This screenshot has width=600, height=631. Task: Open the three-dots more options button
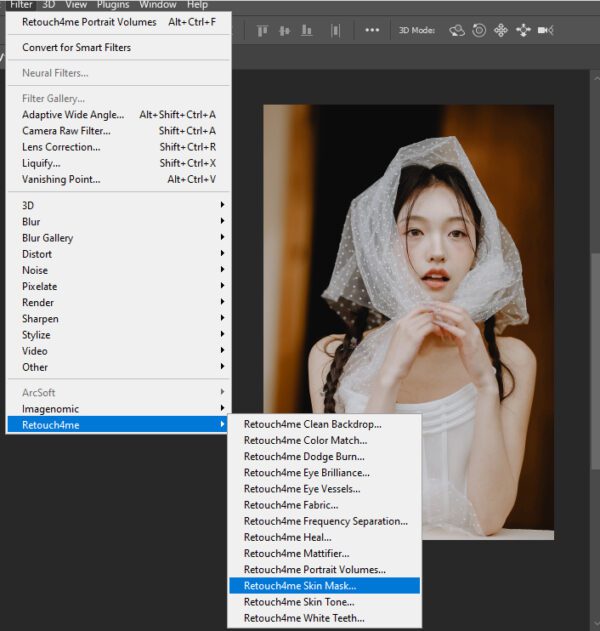(372, 30)
